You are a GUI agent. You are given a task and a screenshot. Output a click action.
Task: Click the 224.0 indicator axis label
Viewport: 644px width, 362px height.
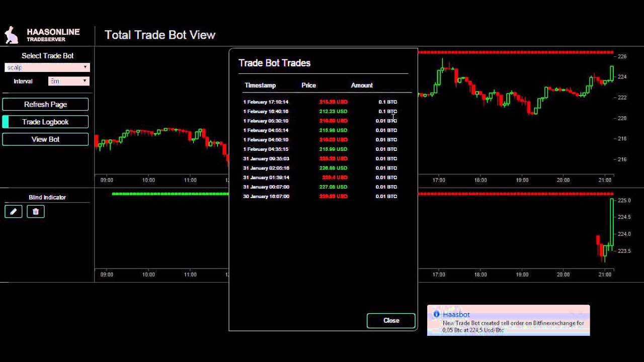point(624,234)
